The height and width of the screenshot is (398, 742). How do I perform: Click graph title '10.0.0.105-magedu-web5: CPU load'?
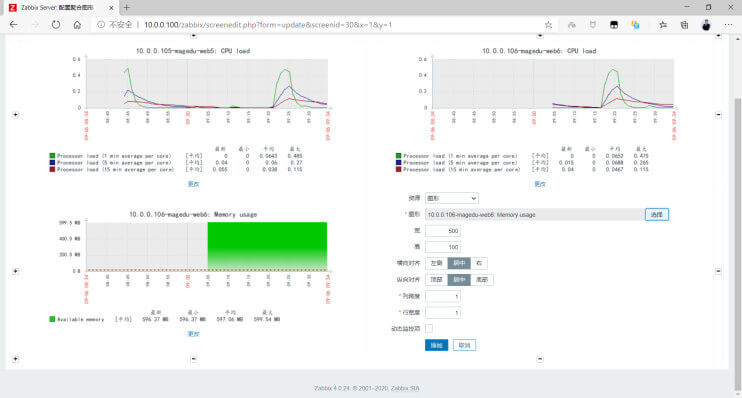[x=193, y=51]
